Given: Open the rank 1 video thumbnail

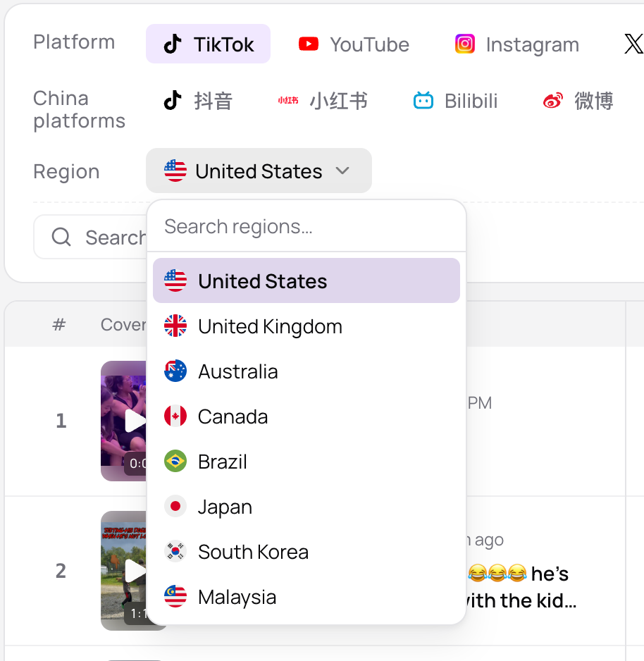Looking at the screenshot, I should [x=123, y=421].
